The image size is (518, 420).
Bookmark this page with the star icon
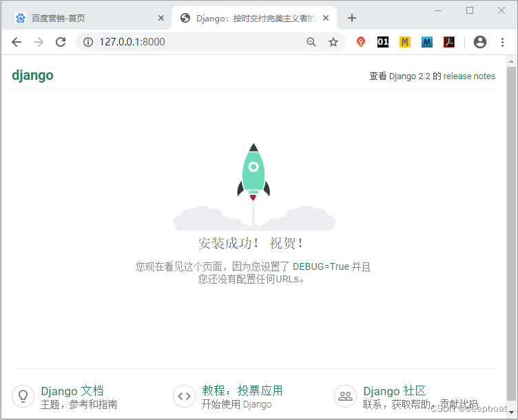[333, 42]
